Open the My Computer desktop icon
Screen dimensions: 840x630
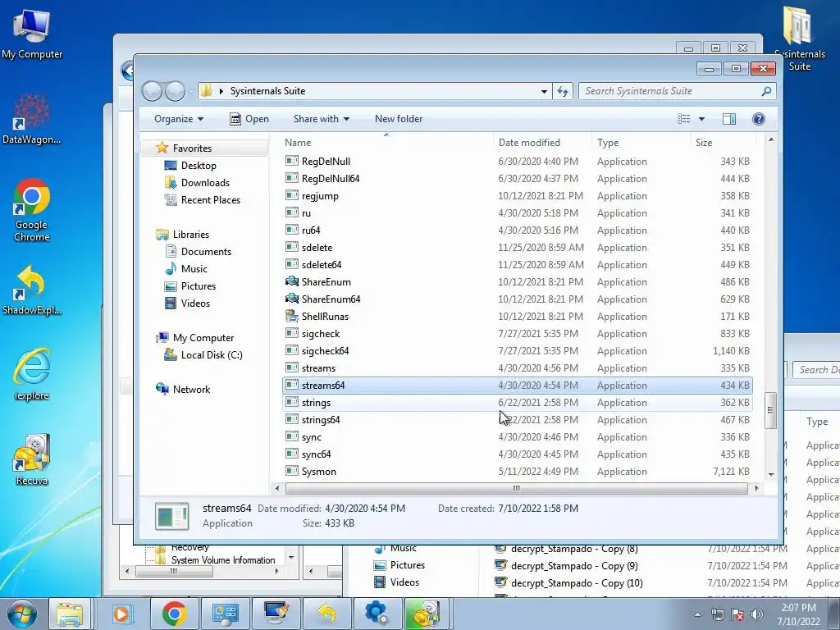coord(32,34)
